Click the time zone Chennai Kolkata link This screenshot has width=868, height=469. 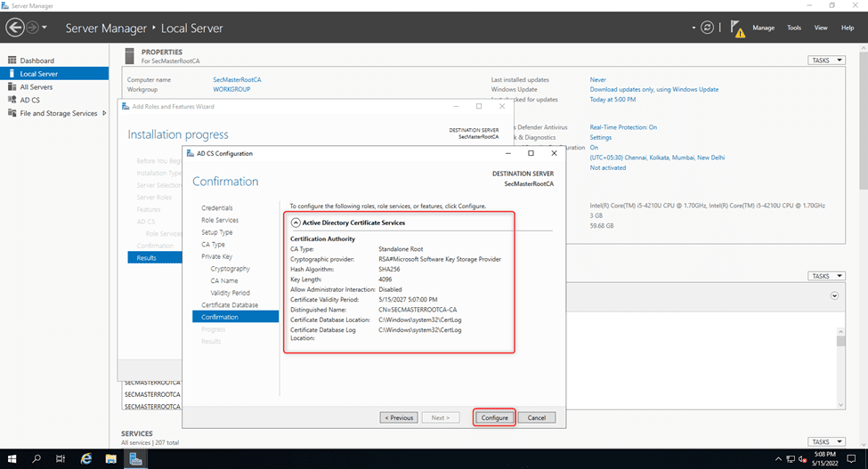(x=657, y=158)
